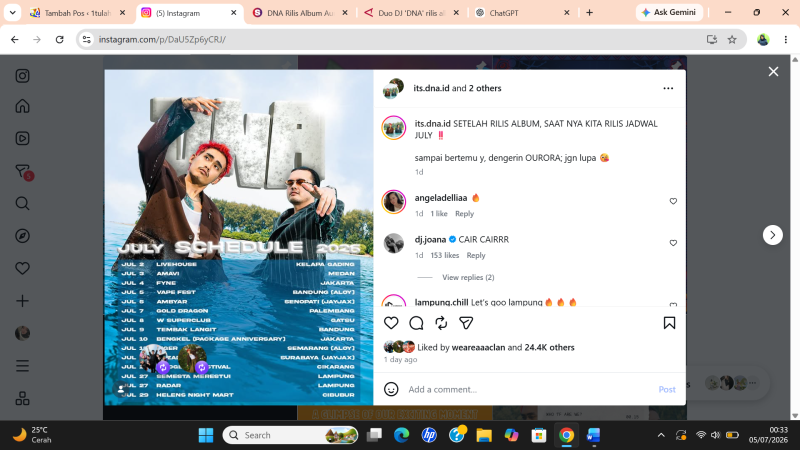
Task: Open the comment bubble icon under the post
Action: pos(416,323)
